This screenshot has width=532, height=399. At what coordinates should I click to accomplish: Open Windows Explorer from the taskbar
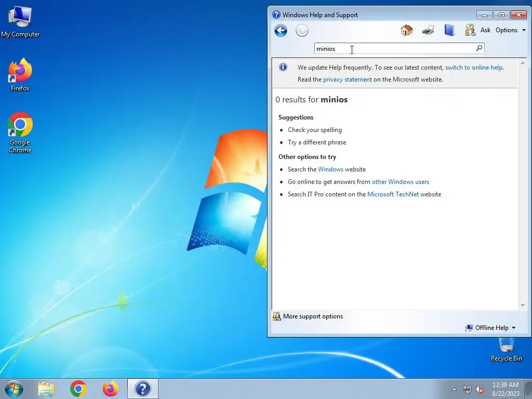tap(46, 389)
